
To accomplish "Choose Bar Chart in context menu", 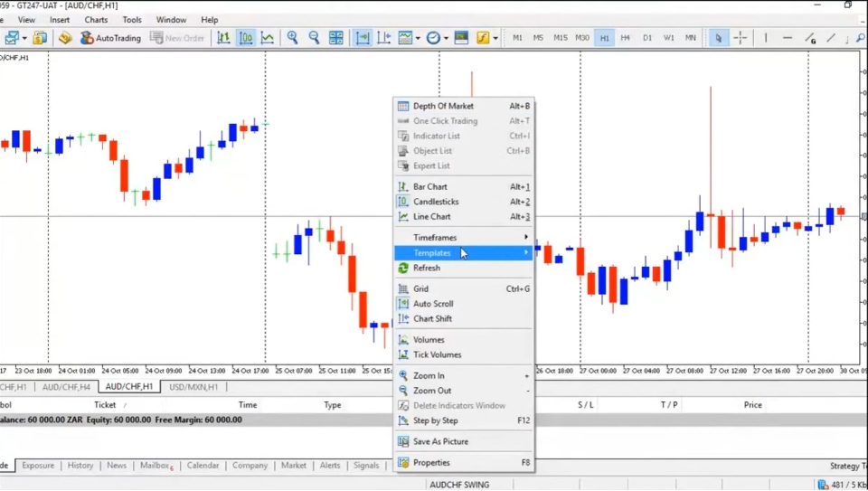I will (x=464, y=186).
